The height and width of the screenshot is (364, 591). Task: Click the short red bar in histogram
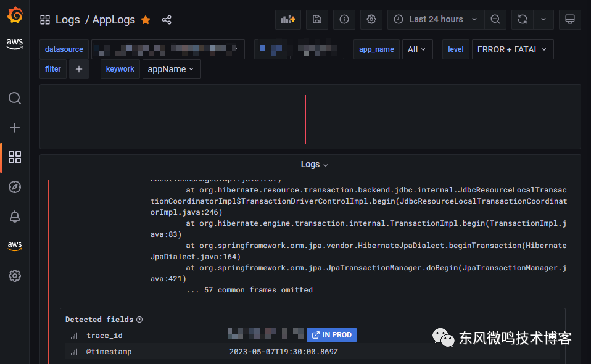click(x=250, y=138)
